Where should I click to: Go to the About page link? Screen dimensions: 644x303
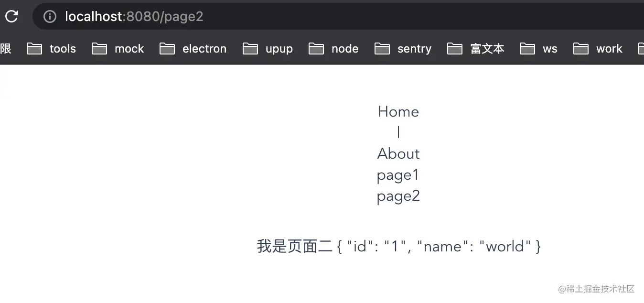coord(398,154)
